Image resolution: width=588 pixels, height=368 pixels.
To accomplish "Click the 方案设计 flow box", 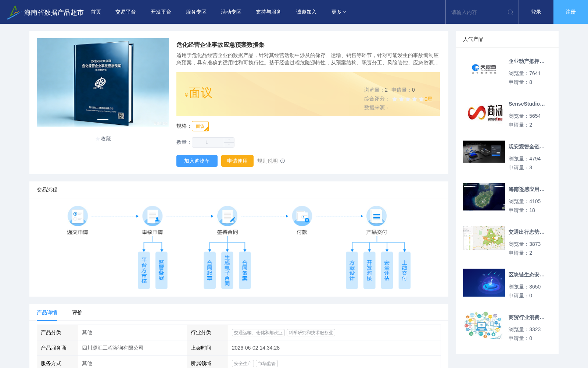I will click(352, 270).
